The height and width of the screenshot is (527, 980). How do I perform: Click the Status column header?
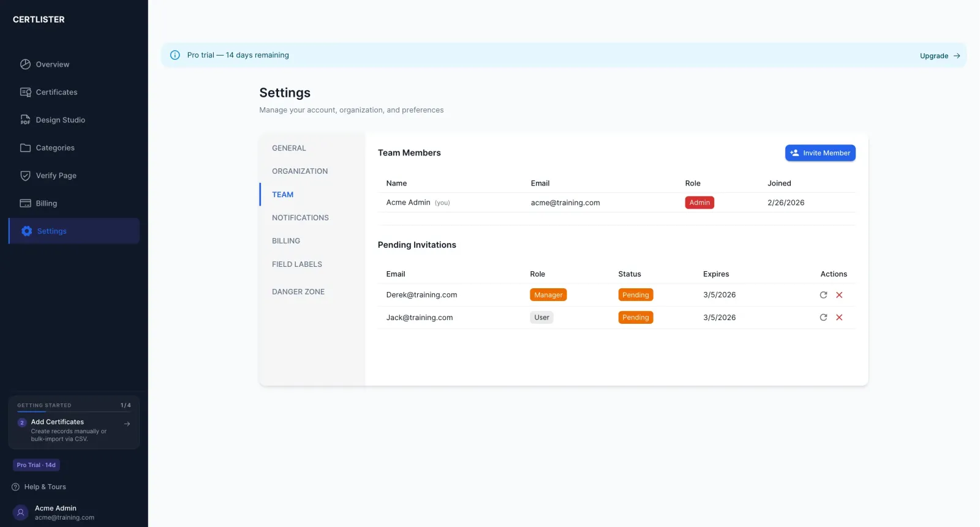tap(630, 274)
